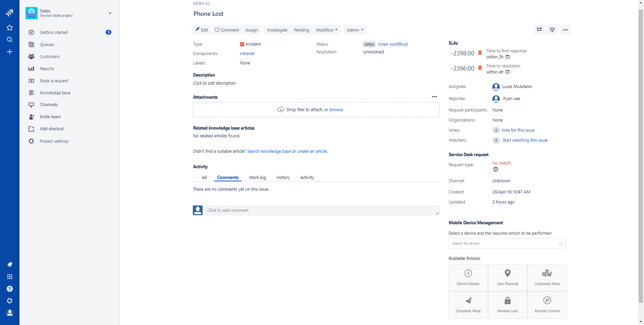Click the Investigate button
This screenshot has width=644, height=325.
point(277,30)
